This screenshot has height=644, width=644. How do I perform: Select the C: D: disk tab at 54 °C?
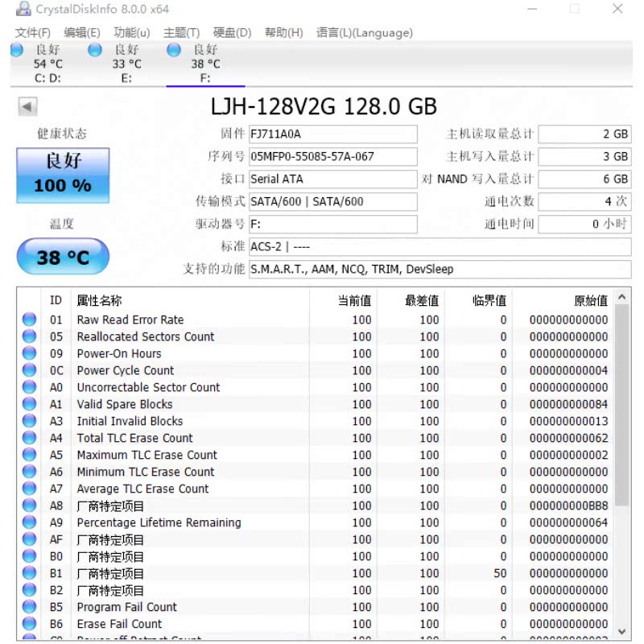[48, 64]
